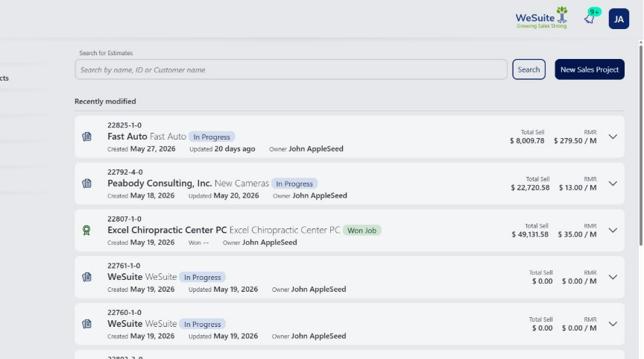Click the won ribbon icon for Excel Chiropractic
Viewport: 644px width, 359px height.
point(86,231)
